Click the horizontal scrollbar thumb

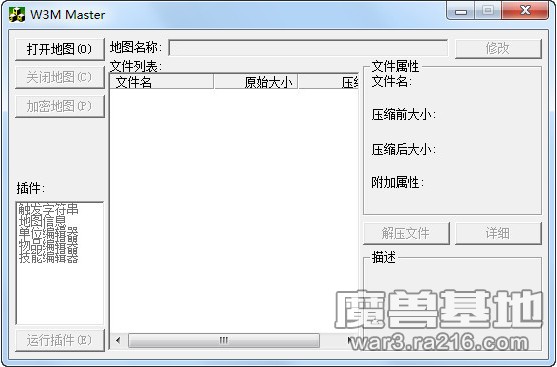click(x=224, y=340)
